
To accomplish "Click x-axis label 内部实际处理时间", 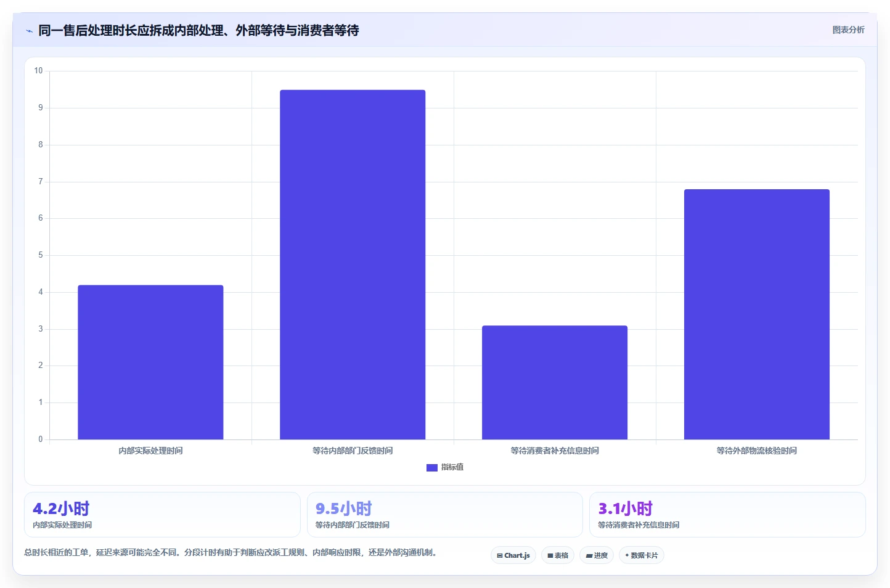I will coord(150,451).
